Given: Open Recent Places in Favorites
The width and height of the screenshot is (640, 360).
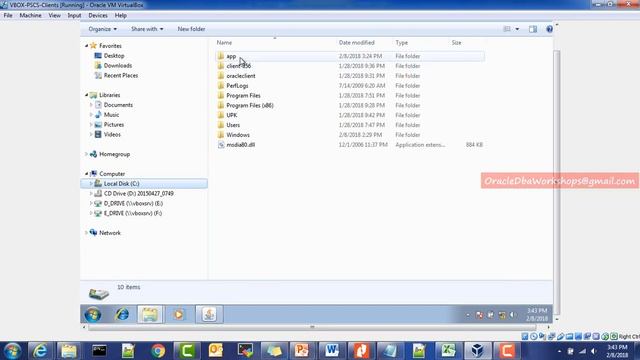Looking at the screenshot, I should click(121, 76).
